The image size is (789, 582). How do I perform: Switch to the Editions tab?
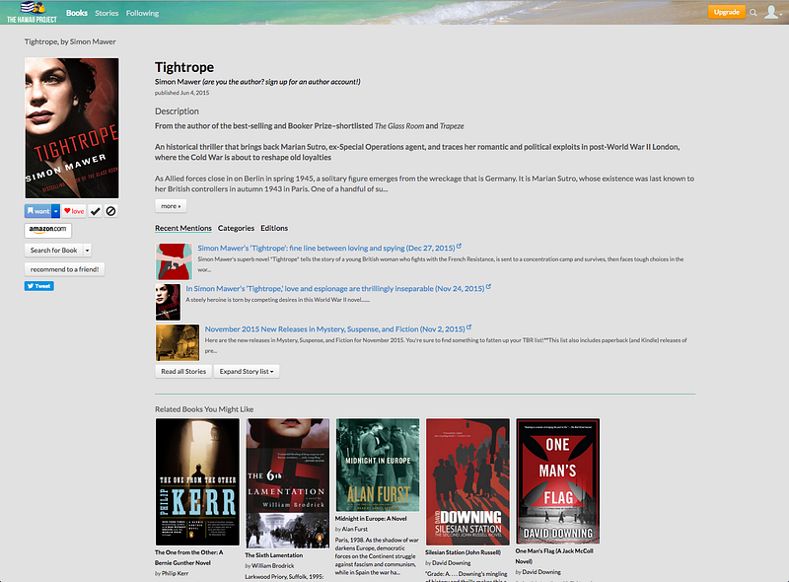coord(274,229)
